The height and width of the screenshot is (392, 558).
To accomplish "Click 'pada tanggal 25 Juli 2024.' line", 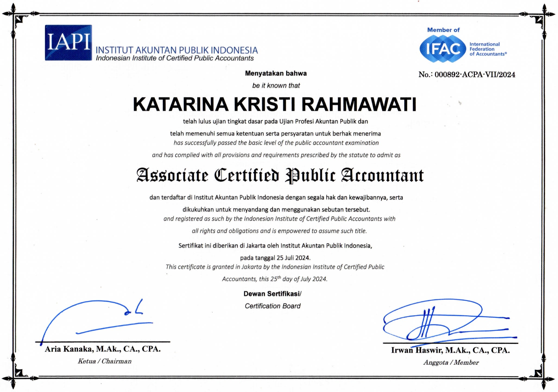I will pyautogui.click(x=275, y=258).
